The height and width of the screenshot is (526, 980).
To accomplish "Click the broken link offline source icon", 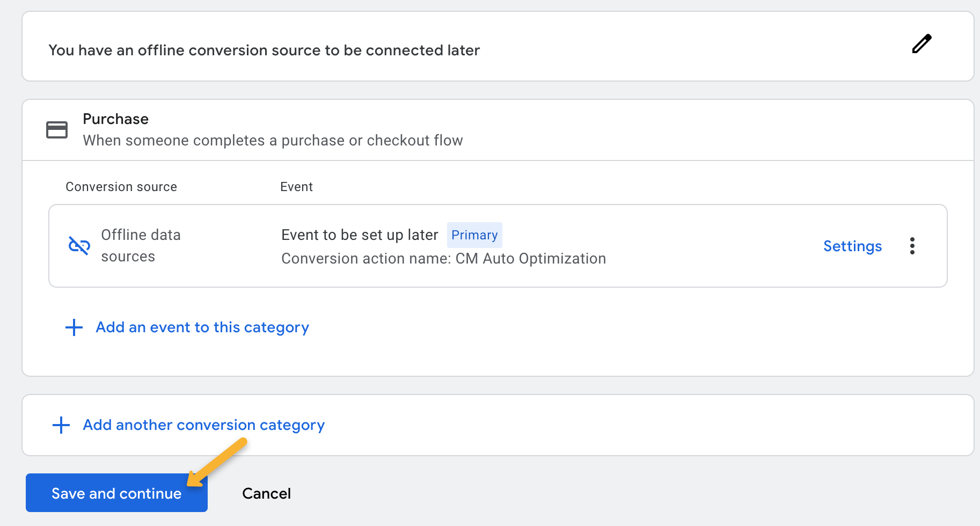I will (79, 246).
